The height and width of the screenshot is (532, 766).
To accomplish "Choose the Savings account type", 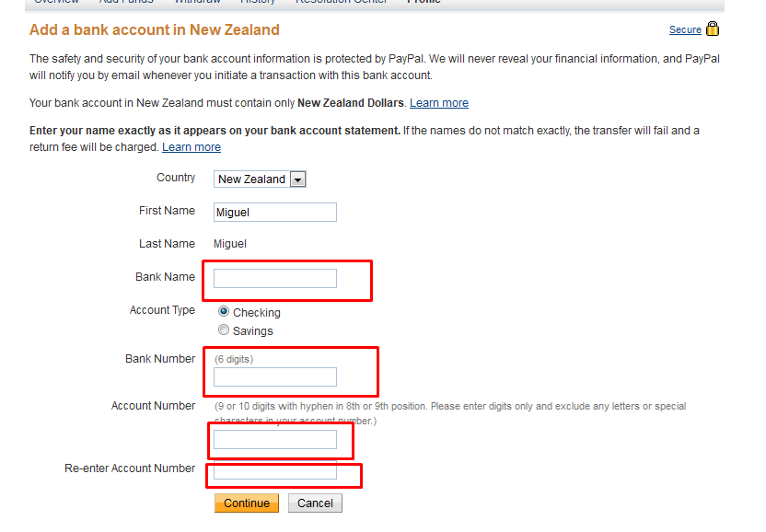I will tap(224, 330).
